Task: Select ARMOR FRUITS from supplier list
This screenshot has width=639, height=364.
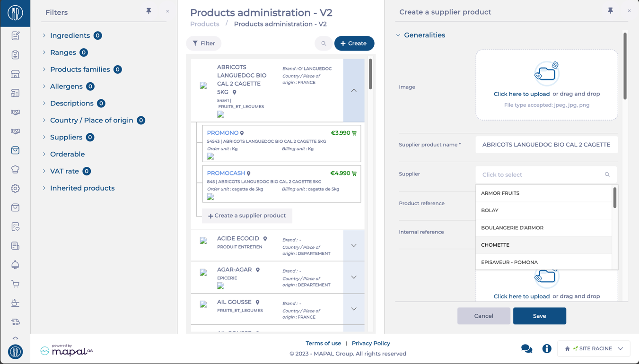Action: tap(543, 193)
